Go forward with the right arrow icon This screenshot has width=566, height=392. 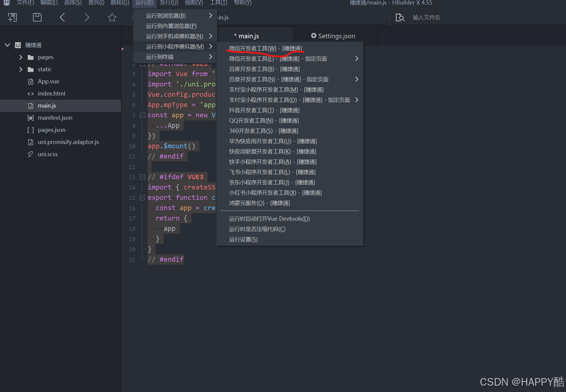pyautogui.click(x=87, y=17)
